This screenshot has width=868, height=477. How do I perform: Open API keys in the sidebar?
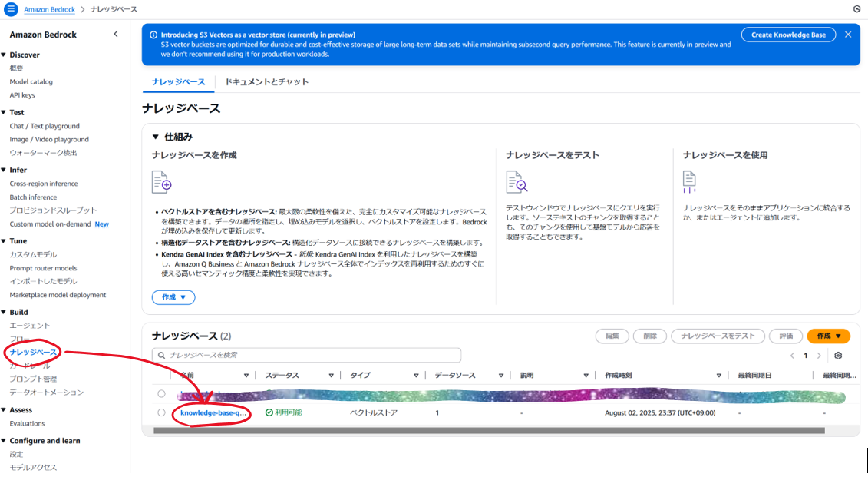click(x=22, y=95)
